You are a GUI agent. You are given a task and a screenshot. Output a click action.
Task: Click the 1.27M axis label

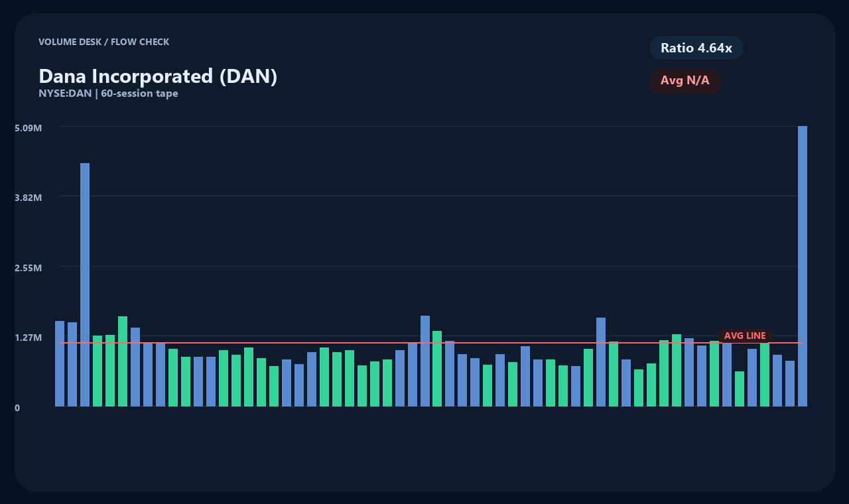[29, 338]
